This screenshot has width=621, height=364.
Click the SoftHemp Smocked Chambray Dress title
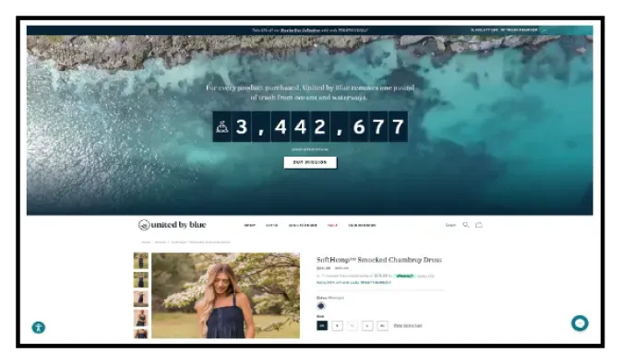[x=379, y=260]
